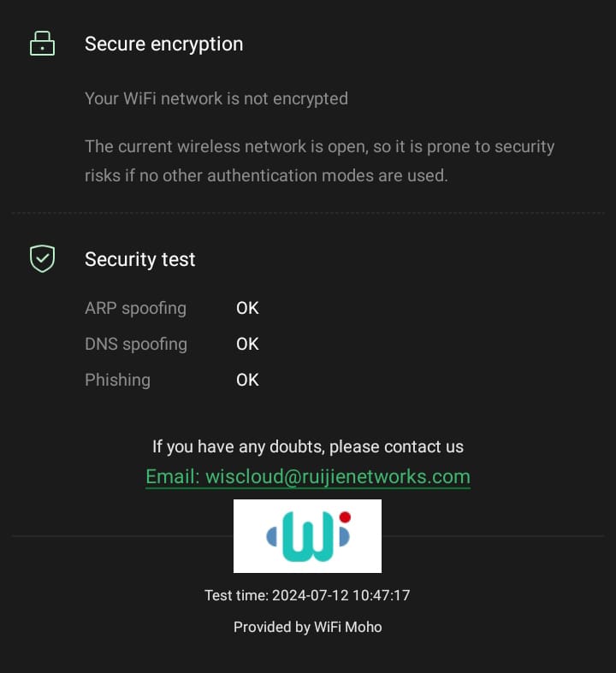Click the padlock icon beside Secure encryption

42,44
